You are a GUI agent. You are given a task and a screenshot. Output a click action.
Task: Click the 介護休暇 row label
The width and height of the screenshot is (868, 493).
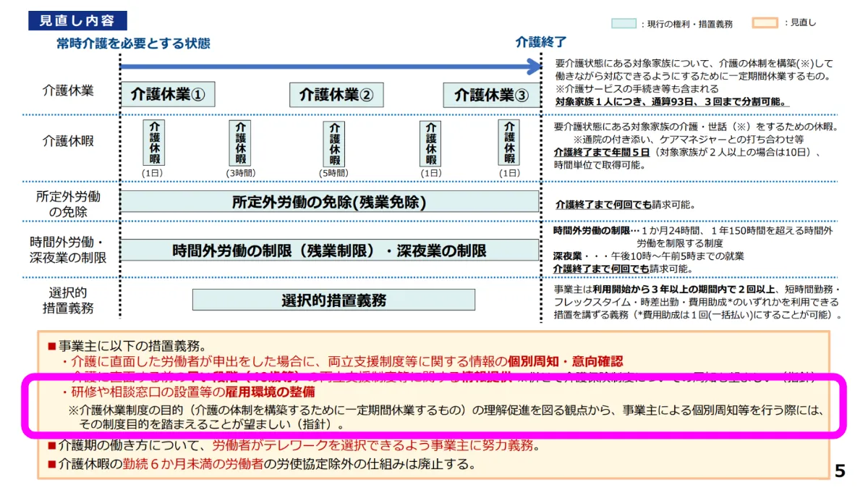tap(68, 140)
